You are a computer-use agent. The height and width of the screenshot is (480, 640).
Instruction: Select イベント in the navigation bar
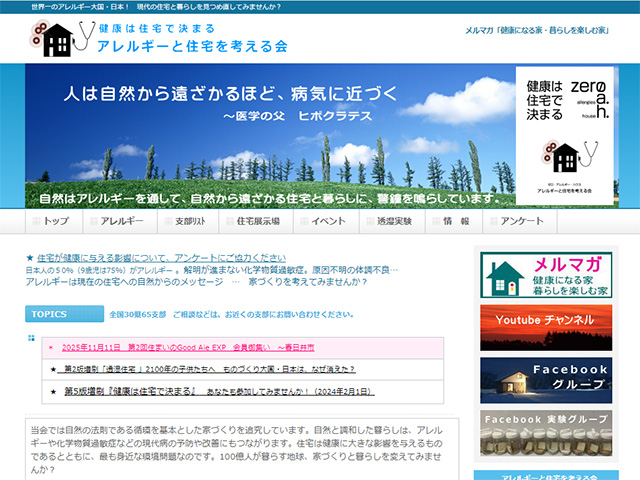[322, 221]
